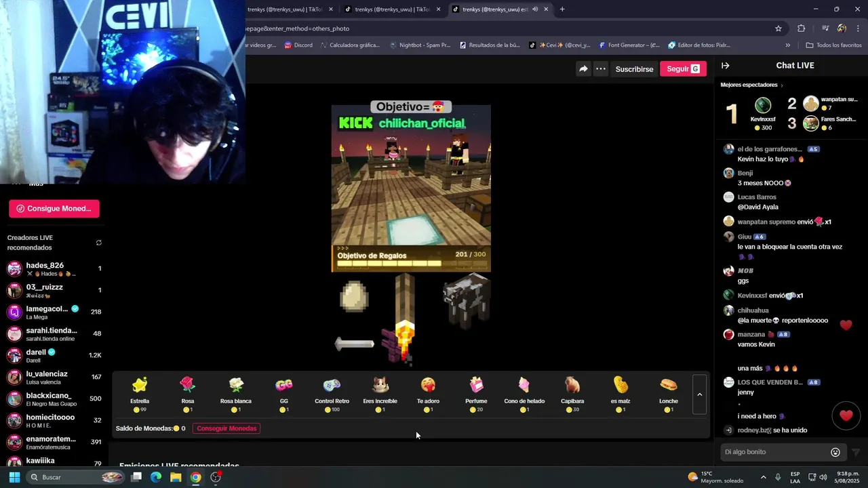Click Conseguir Monedas link

tap(226, 428)
